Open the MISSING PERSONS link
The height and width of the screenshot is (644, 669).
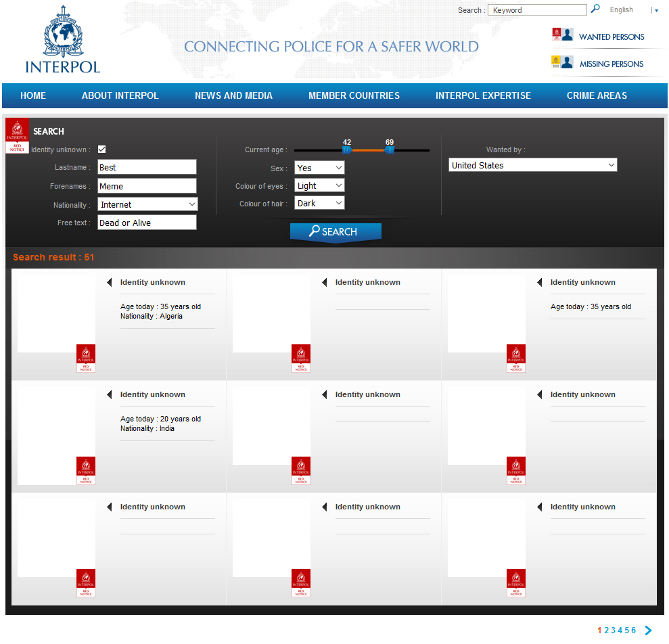click(612, 64)
